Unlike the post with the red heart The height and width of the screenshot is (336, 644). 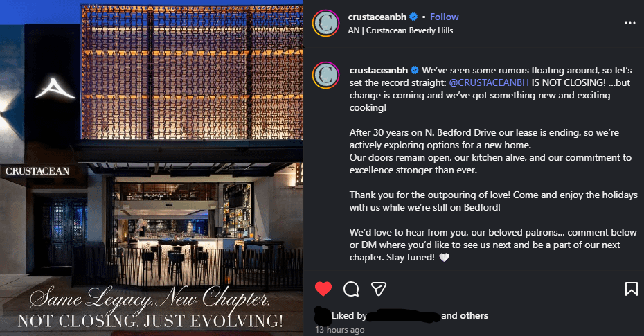323,288
